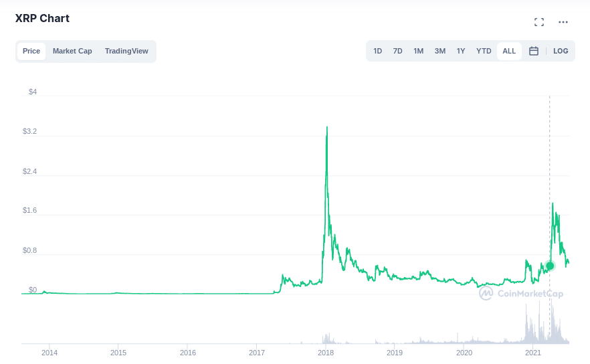Select the 3M time range
590x364 pixels.
440,51
